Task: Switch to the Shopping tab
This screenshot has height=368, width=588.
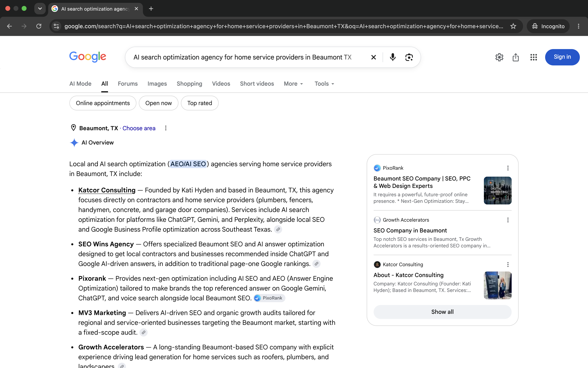Action: pyautogui.click(x=189, y=84)
